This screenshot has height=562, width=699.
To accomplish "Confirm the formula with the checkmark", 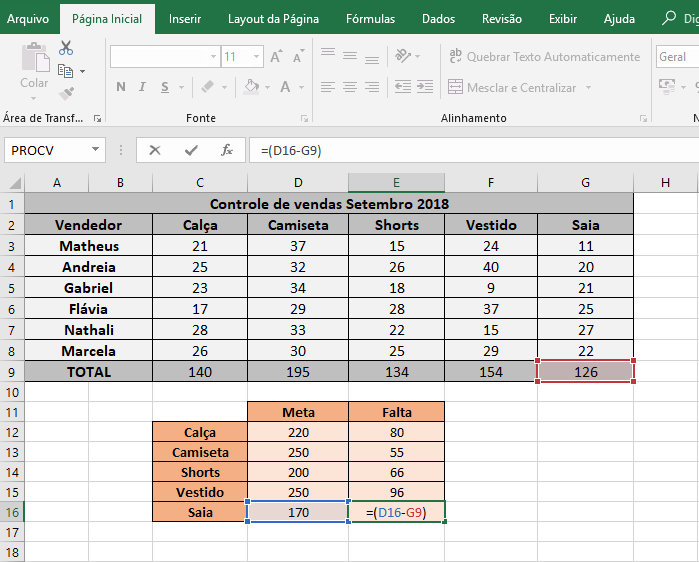I will coord(190,150).
